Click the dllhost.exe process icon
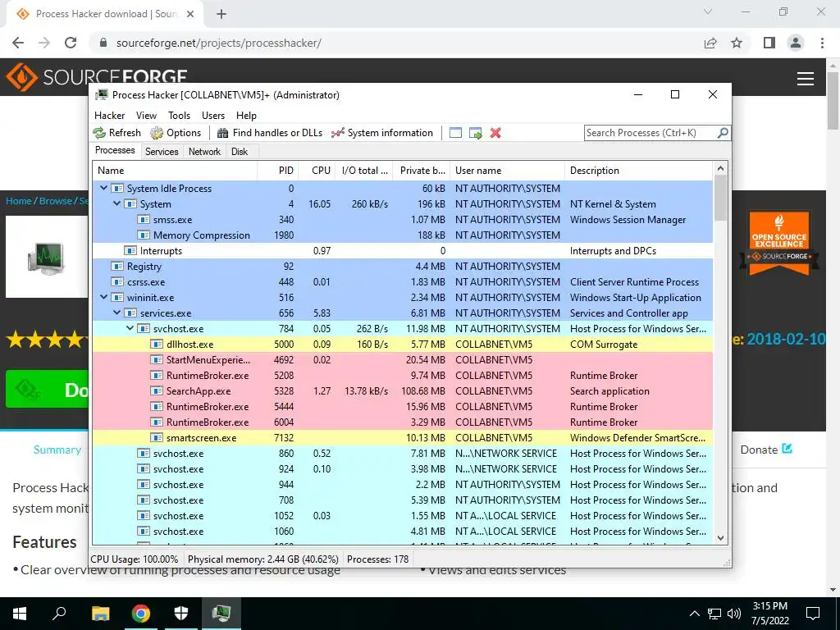Image resolution: width=840 pixels, height=630 pixels. click(157, 345)
